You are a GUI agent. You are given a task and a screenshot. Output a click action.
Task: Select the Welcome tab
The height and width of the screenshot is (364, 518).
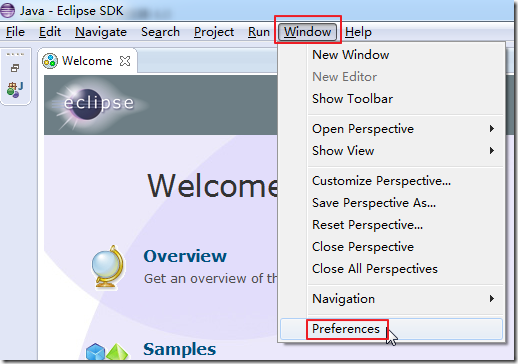point(87,61)
